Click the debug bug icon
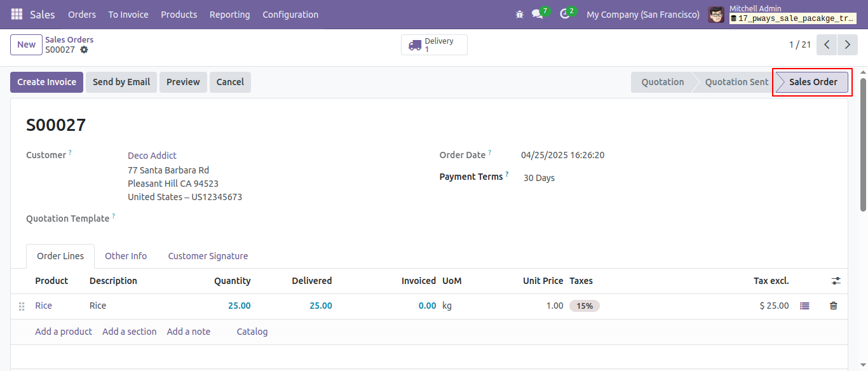 pos(520,14)
